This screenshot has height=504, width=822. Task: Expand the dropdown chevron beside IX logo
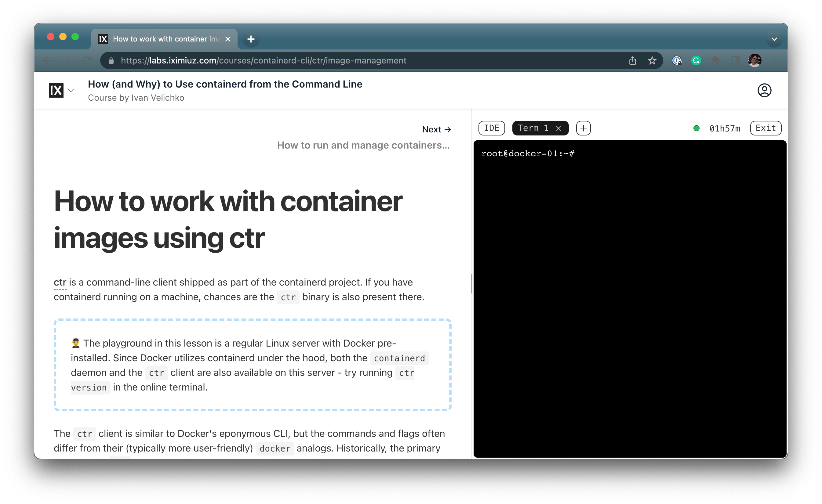pyautogui.click(x=71, y=90)
